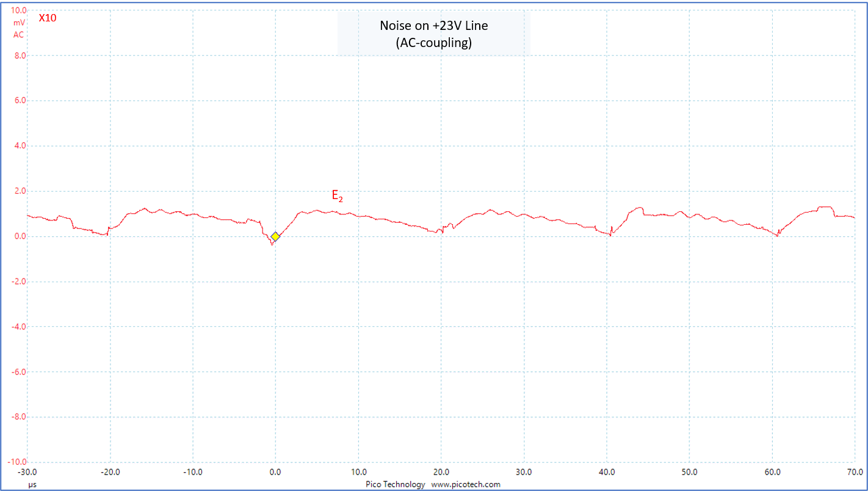
Task: Select the 'Noise on +23V Line' annotation box
Action: pos(433,34)
